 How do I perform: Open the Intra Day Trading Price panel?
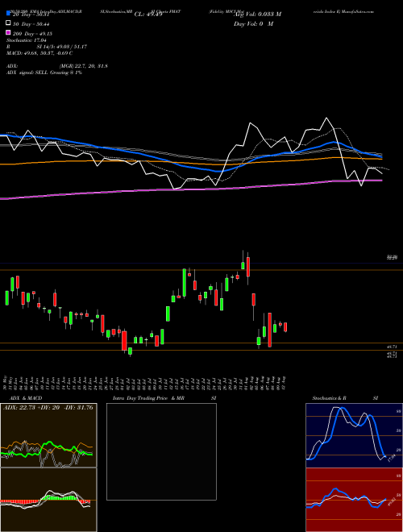161,451
